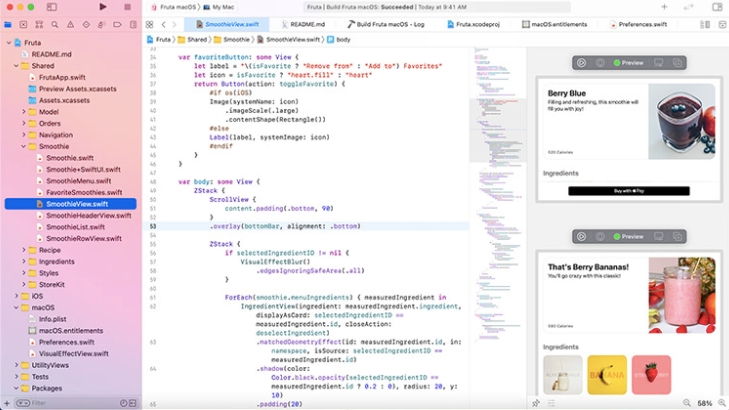Choose the My Mac run destination
Image resolution: width=729 pixels, height=410 pixels.
(219, 7)
